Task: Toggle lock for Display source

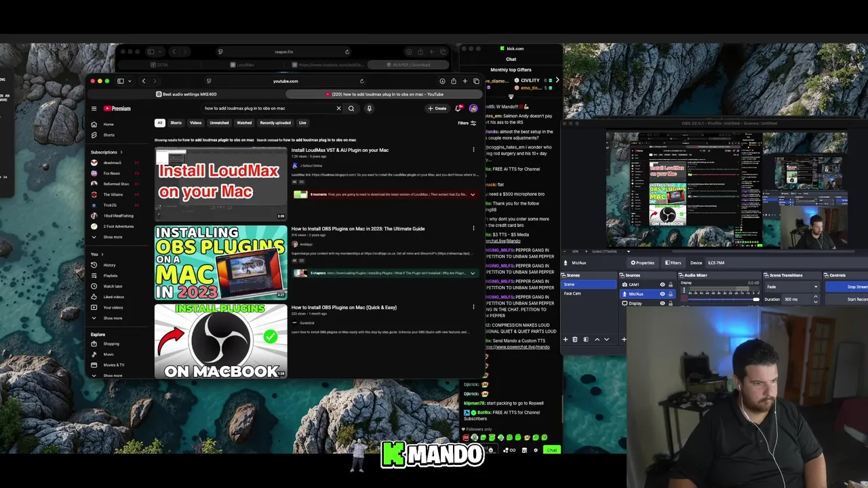Action: [671, 304]
